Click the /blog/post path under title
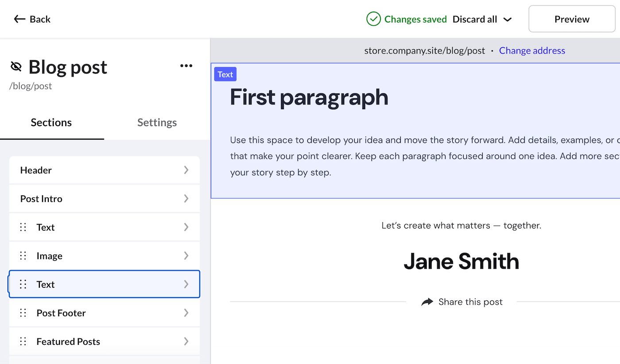The height and width of the screenshot is (364, 620). tap(31, 86)
